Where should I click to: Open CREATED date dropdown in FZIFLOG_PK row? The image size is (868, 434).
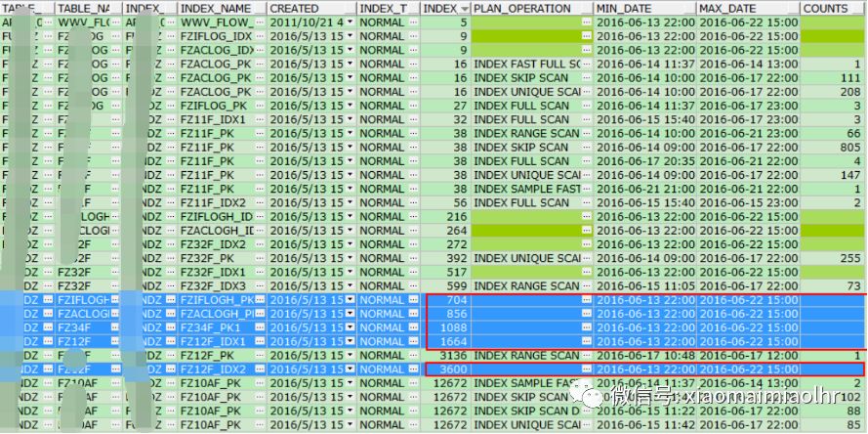click(x=351, y=106)
